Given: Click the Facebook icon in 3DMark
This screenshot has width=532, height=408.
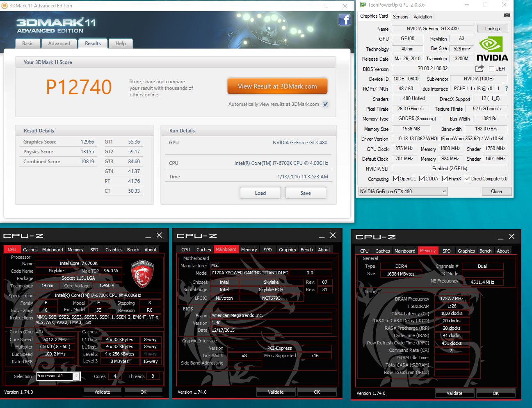Looking at the screenshot, I should point(345,19).
